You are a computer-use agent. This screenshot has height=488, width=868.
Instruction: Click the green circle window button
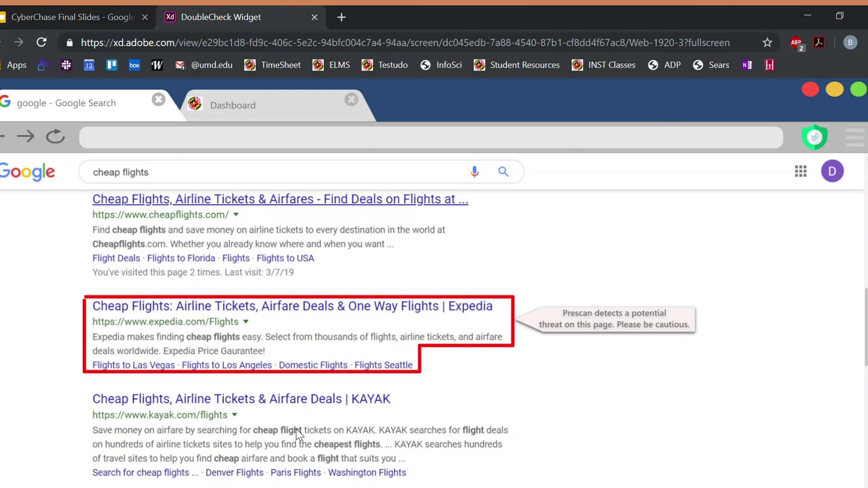coord(859,90)
